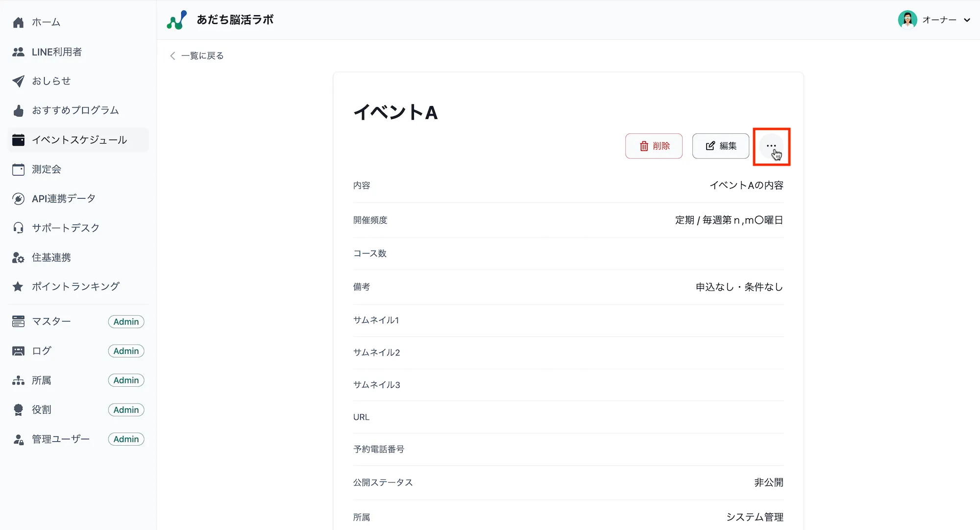Click the back chevron beside 一覧に戻る
The image size is (980, 530).
point(172,55)
